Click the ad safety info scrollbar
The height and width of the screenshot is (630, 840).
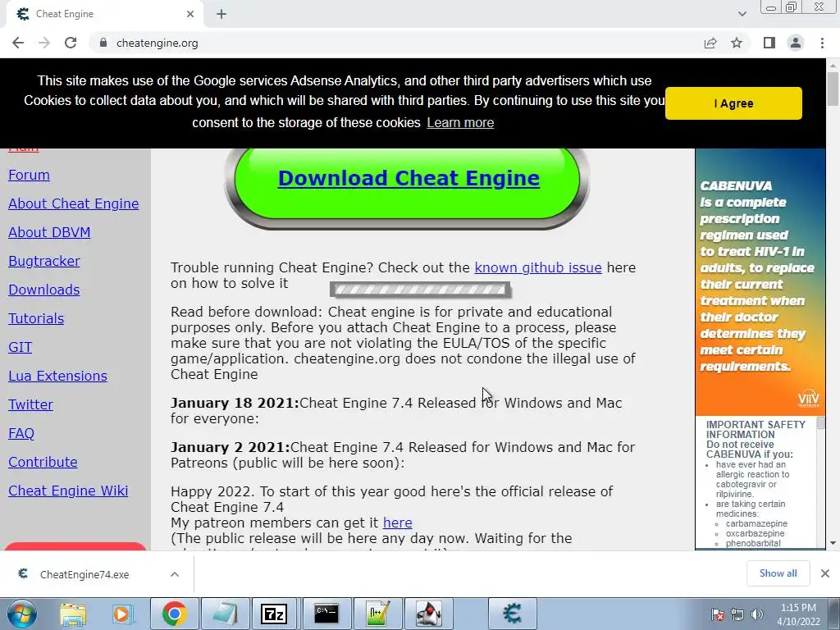tap(820, 424)
